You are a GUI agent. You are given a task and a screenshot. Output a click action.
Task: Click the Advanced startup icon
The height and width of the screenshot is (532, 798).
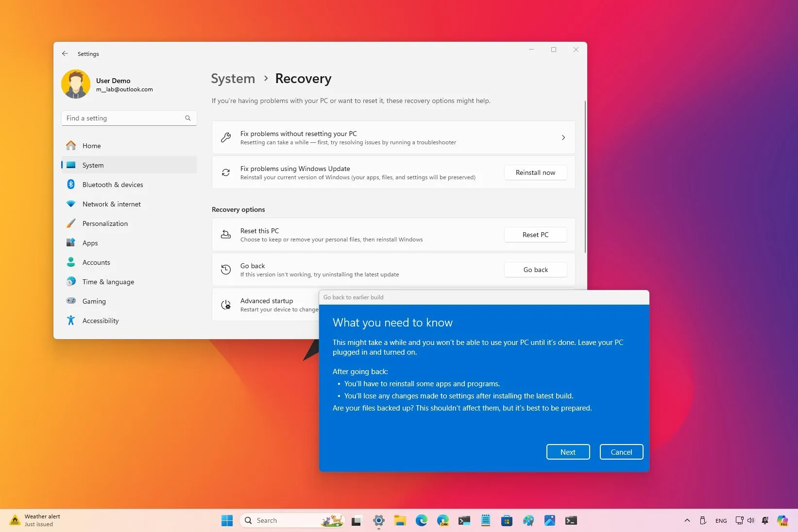[226, 305]
